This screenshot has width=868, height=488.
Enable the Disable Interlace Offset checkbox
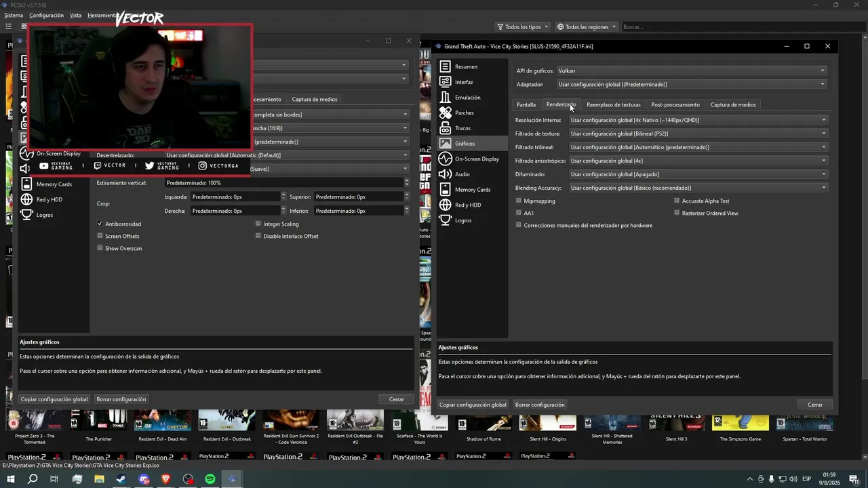(258, 236)
